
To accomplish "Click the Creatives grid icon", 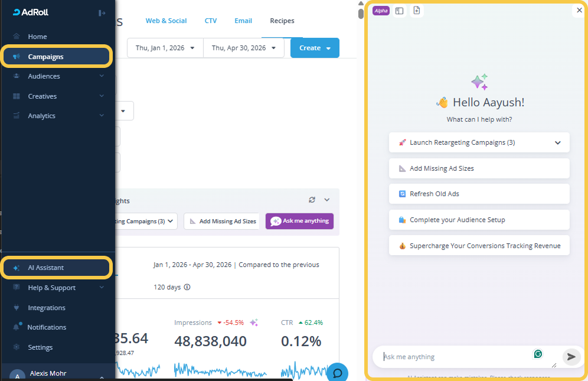I will pyautogui.click(x=16, y=96).
